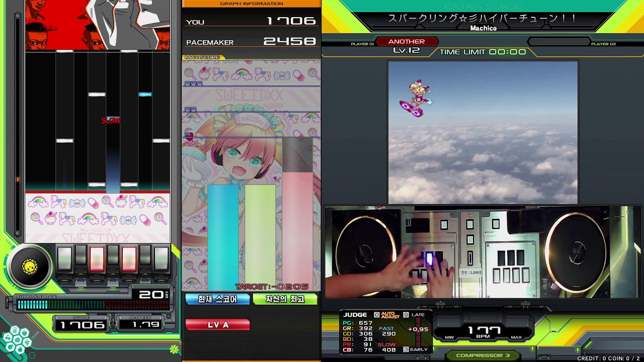This screenshot has height=362, width=644.
Task: Click the SLOW count 408
Action: coord(388,350)
